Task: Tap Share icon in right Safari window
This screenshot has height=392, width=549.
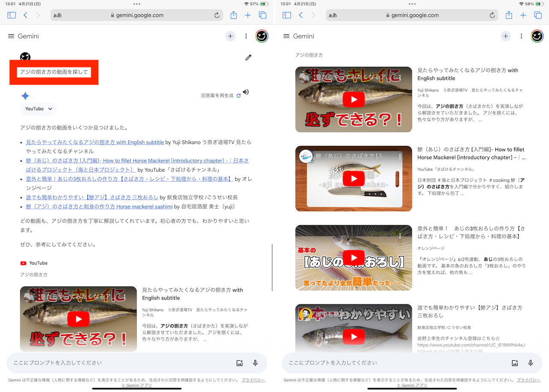Action: [x=509, y=15]
